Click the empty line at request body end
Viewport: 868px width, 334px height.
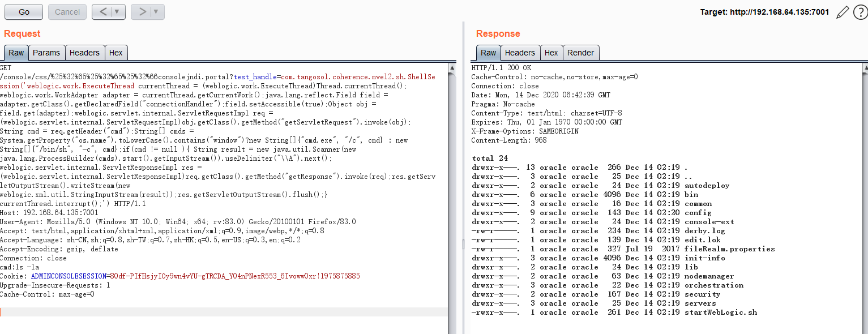click(x=224, y=312)
